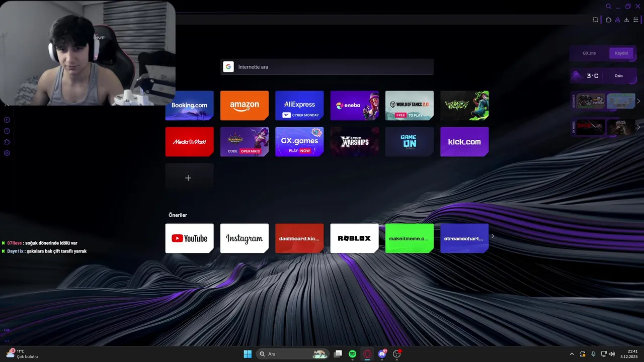
Task: Open the Easy Setup sliders icon
Action: [x=635, y=20]
